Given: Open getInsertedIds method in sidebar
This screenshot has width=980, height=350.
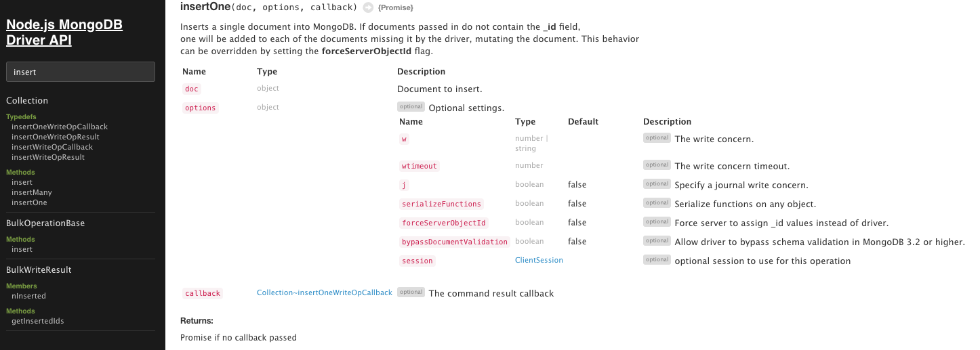Looking at the screenshot, I should pos(38,321).
